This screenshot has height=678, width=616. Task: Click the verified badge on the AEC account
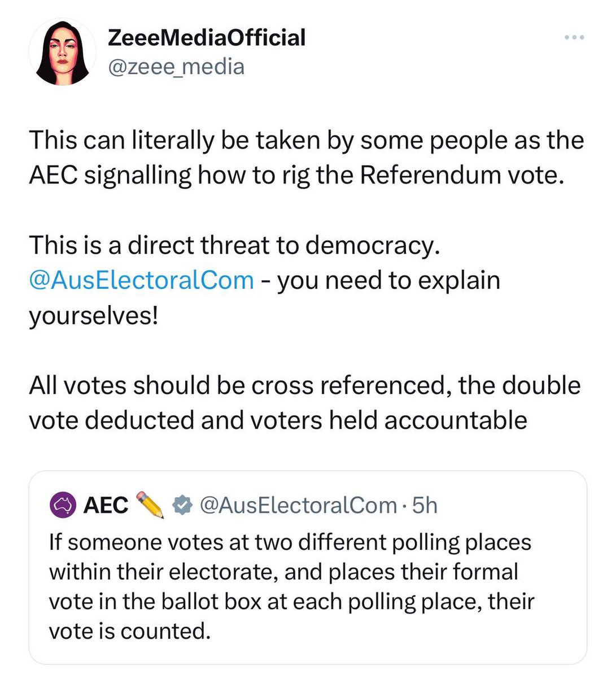[182, 505]
